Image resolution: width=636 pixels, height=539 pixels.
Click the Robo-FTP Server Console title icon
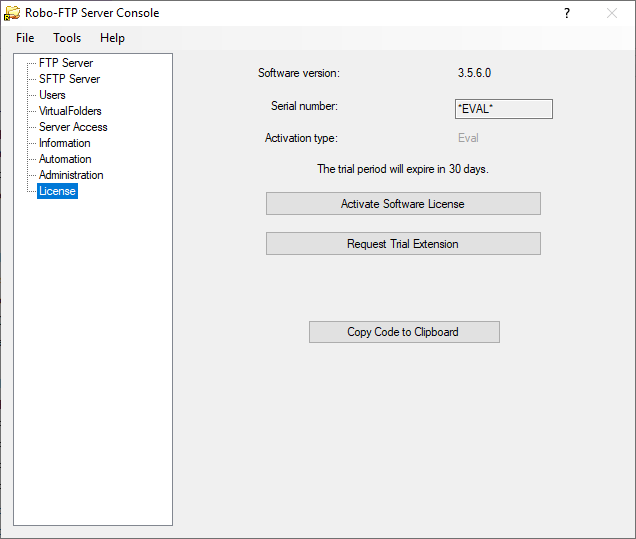(x=12, y=13)
